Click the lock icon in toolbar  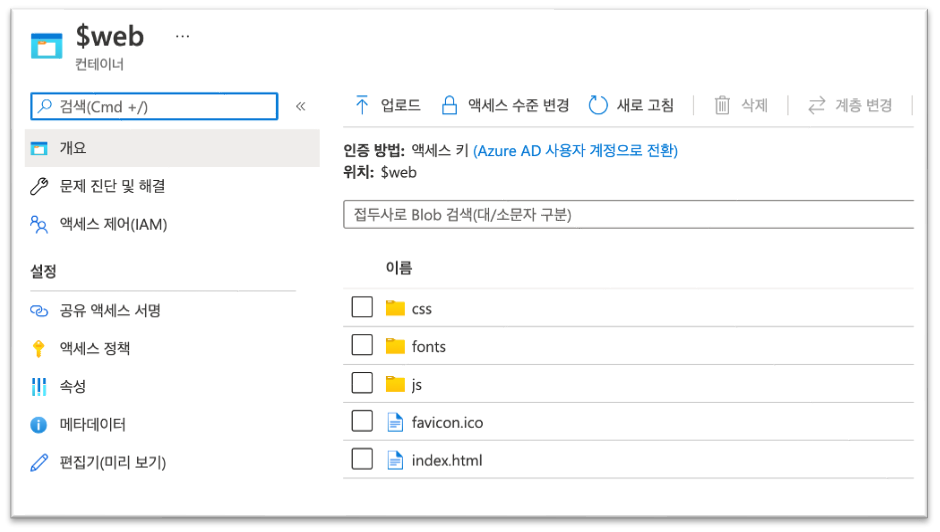(449, 106)
